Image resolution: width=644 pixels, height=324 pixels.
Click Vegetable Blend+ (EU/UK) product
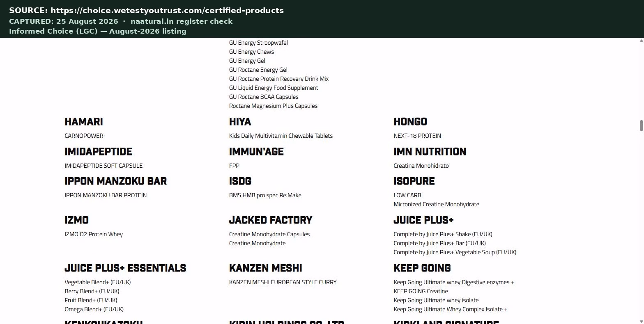[x=98, y=282]
